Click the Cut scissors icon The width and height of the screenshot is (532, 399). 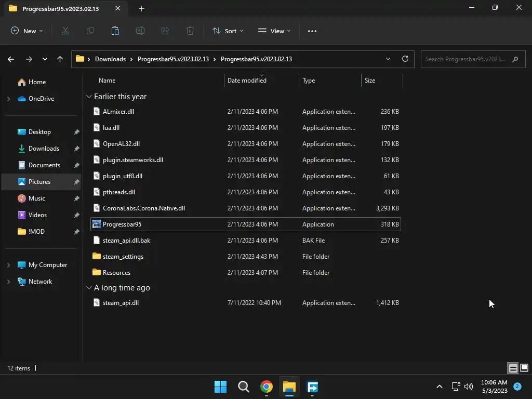pyautogui.click(x=65, y=31)
